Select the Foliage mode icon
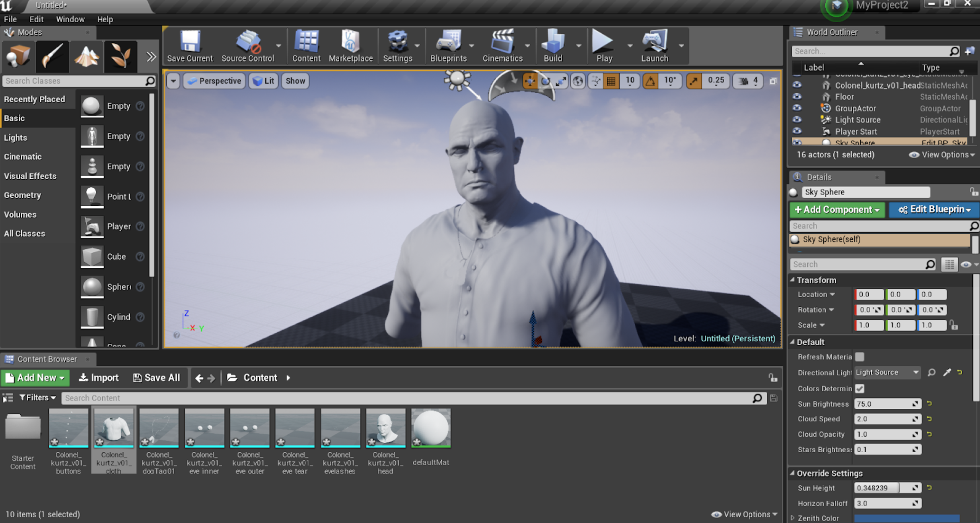This screenshot has height=523, width=980. 121,56
